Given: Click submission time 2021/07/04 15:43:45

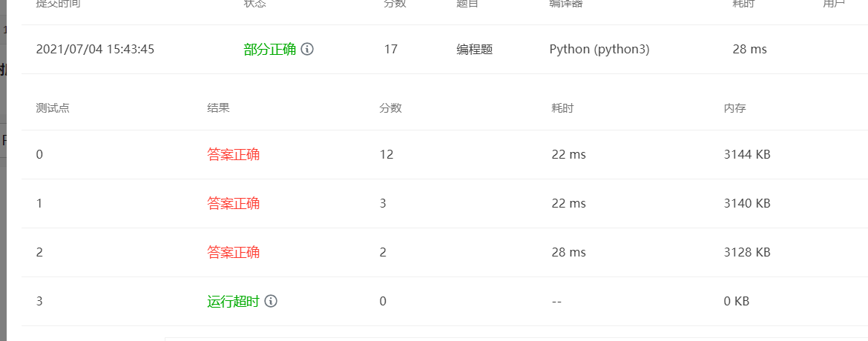Looking at the screenshot, I should tap(95, 49).
